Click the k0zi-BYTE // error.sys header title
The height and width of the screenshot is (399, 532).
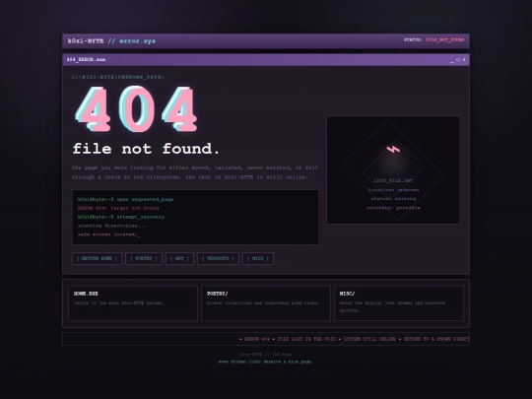[x=111, y=41]
